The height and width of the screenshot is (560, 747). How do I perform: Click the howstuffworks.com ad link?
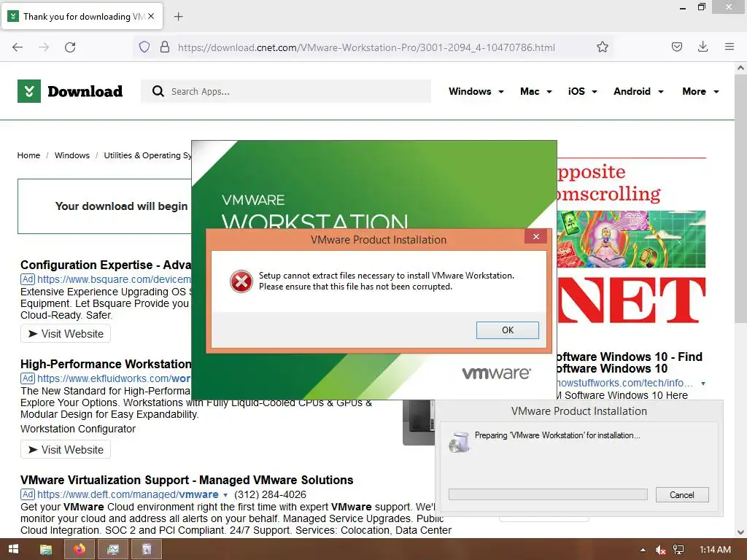(624, 384)
